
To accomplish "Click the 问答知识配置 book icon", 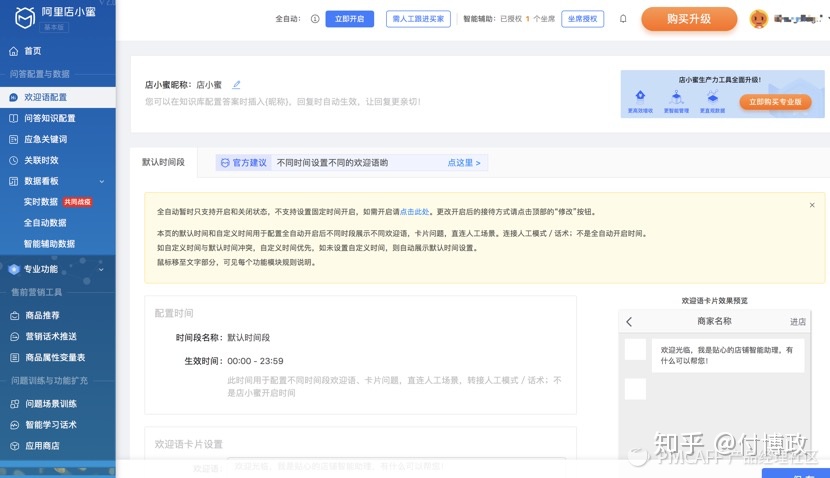I will 14,118.
